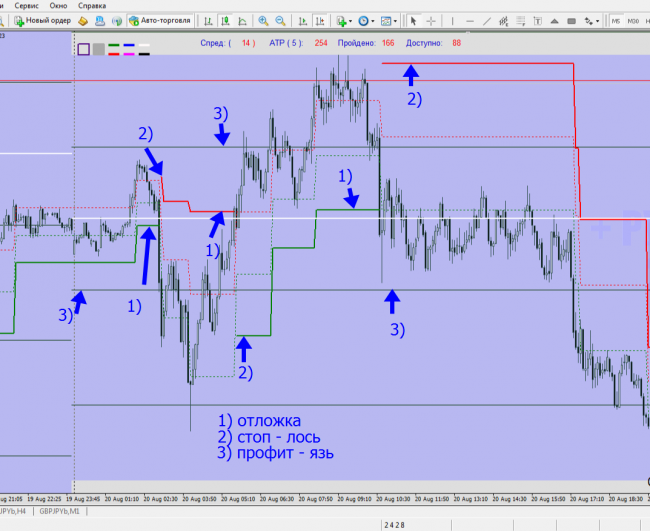
Task: Toggle the Авто-торговля button
Action: point(160,21)
